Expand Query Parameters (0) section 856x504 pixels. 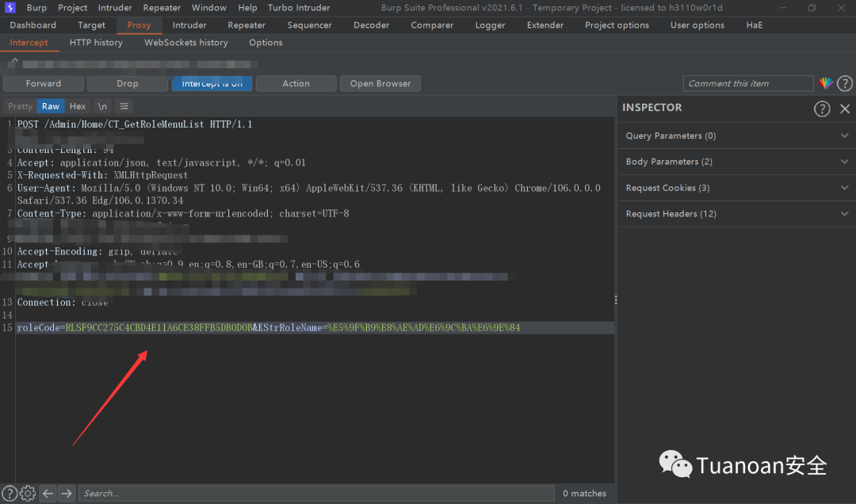(x=737, y=136)
